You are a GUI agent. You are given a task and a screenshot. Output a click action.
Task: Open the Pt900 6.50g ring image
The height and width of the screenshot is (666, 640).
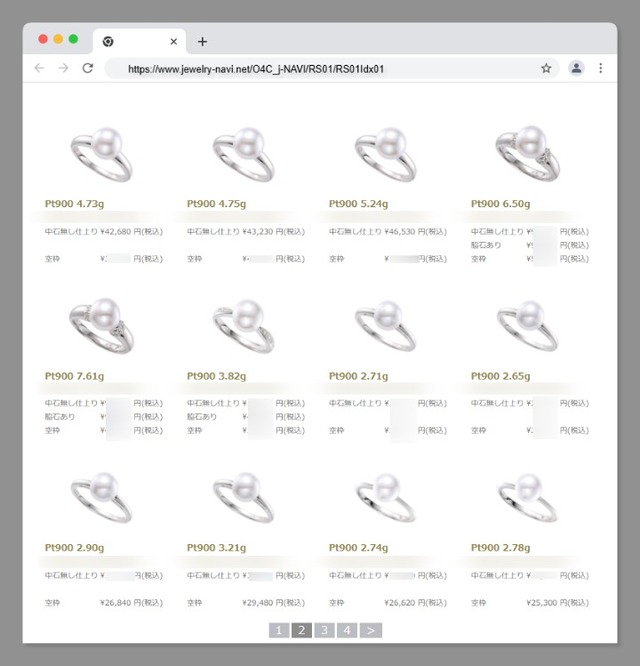click(x=528, y=154)
